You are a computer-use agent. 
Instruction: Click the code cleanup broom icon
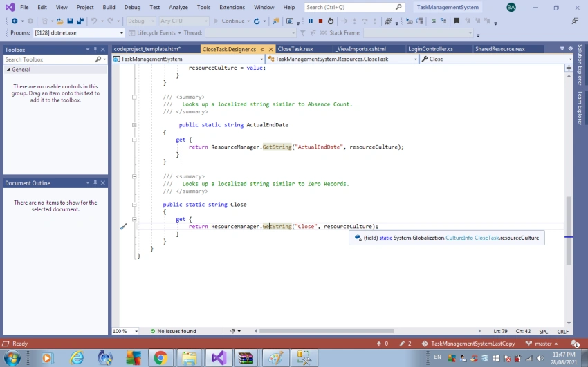coord(232,331)
